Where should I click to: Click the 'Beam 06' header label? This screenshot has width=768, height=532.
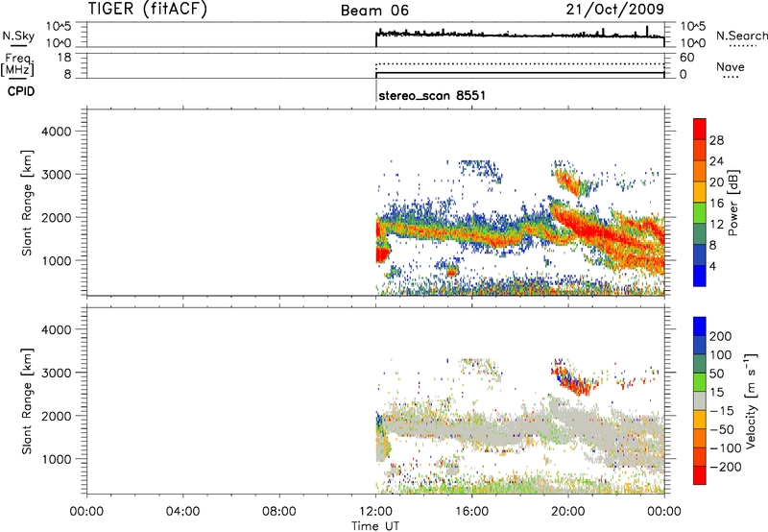click(x=374, y=11)
